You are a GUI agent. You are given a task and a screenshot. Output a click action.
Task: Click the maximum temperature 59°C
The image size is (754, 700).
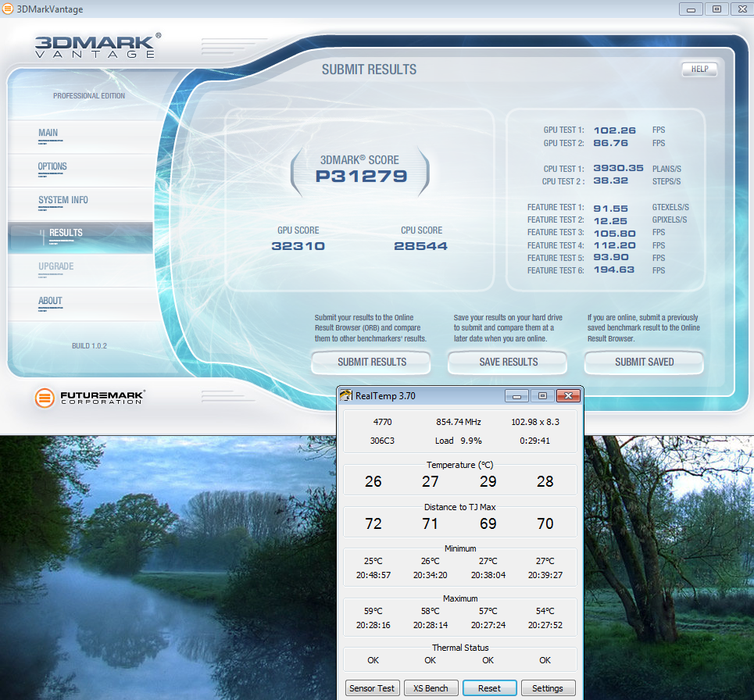click(x=373, y=611)
